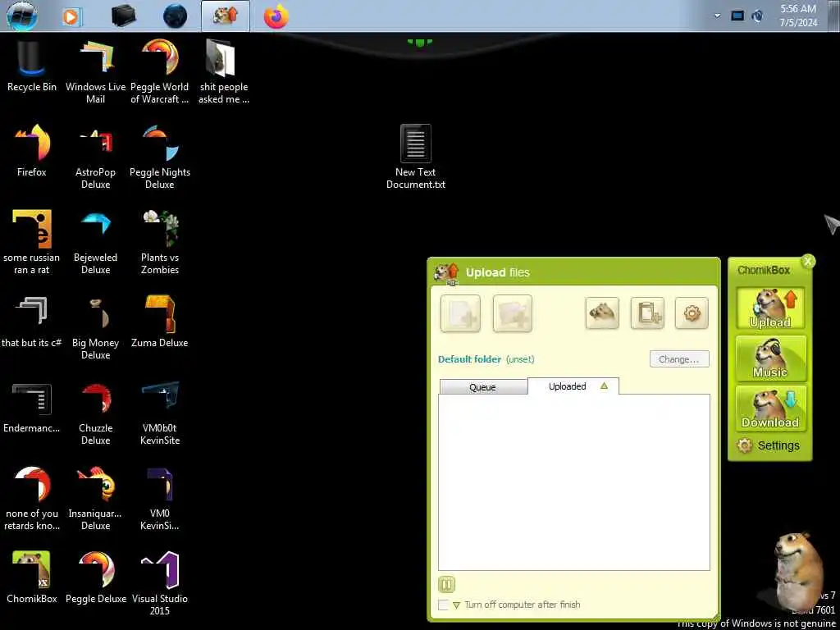This screenshot has width=840, height=630.
Task: Select the 'shit people asked me' folder
Action: 224,71
